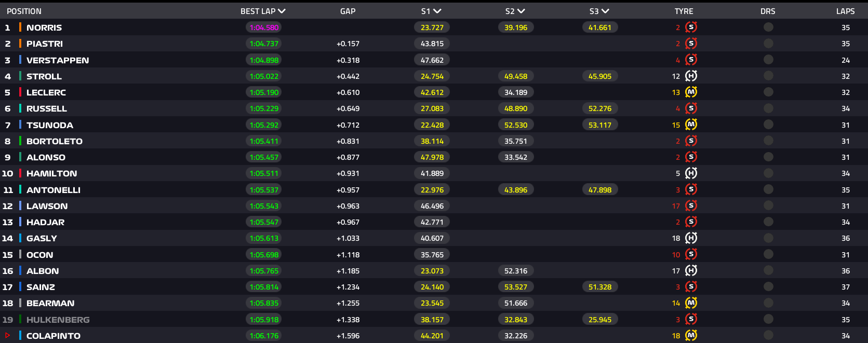868x343 pixels.
Task: Select driver name PIASTRI
Action: coord(45,44)
